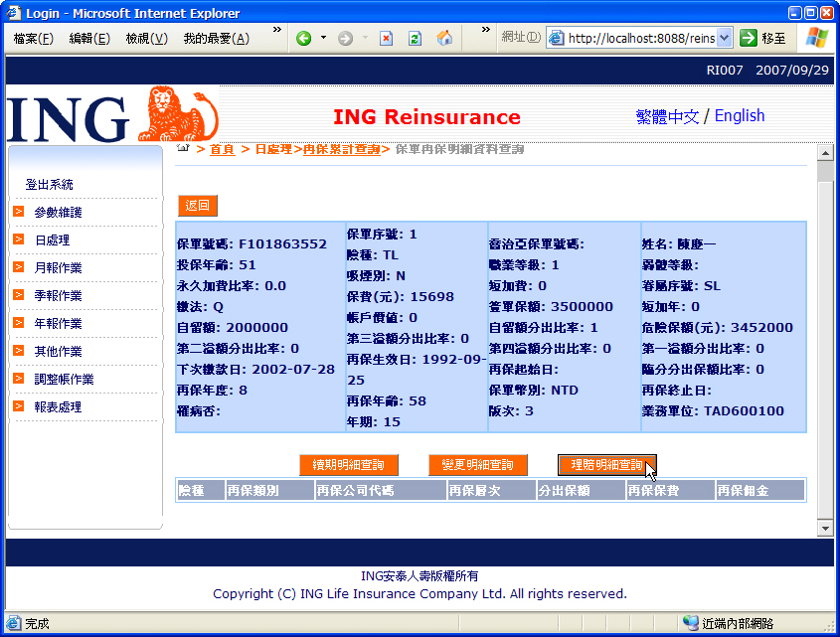Click into the address URL field
The image size is (840, 637).
(x=641, y=38)
